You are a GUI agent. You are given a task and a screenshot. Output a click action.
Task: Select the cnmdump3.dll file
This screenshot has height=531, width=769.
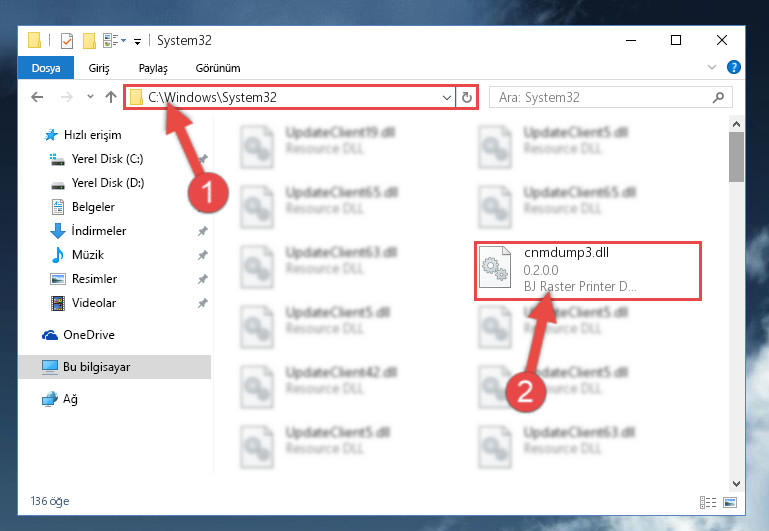pyautogui.click(x=588, y=270)
